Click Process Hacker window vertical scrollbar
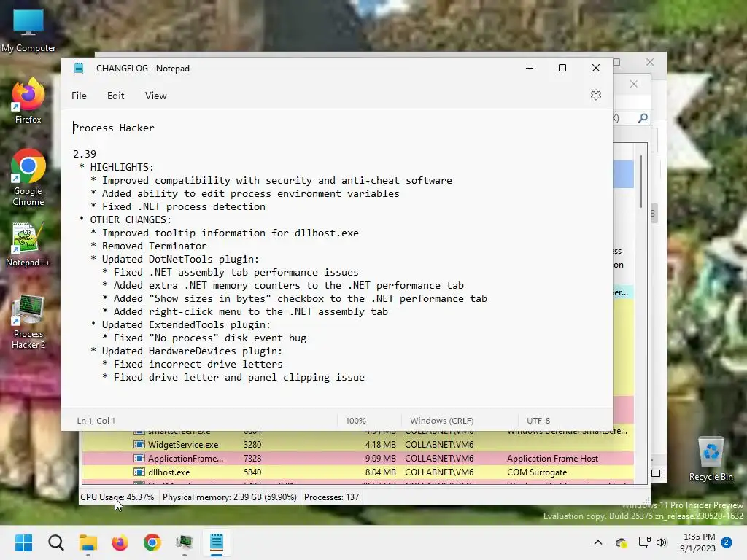 point(641,182)
